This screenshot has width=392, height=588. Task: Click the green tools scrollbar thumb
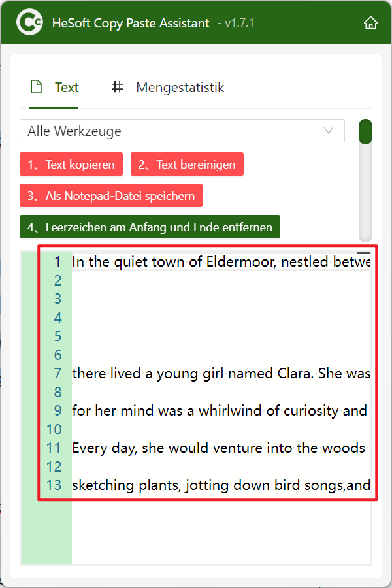[365, 131]
